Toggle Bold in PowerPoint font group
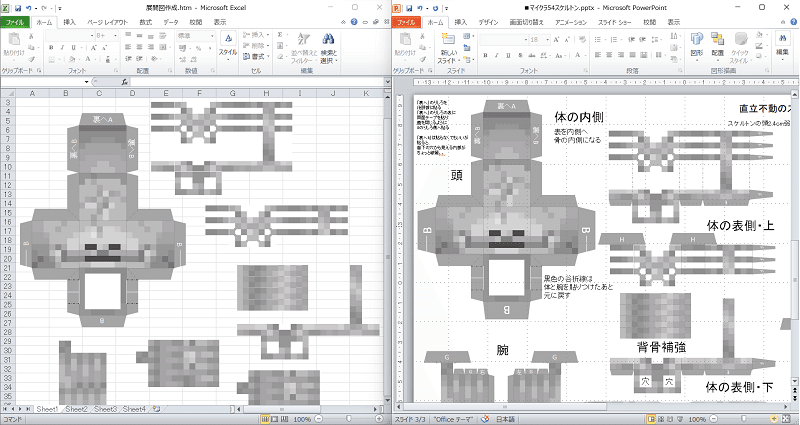Viewport: 800px width, 425px height. [x=485, y=55]
